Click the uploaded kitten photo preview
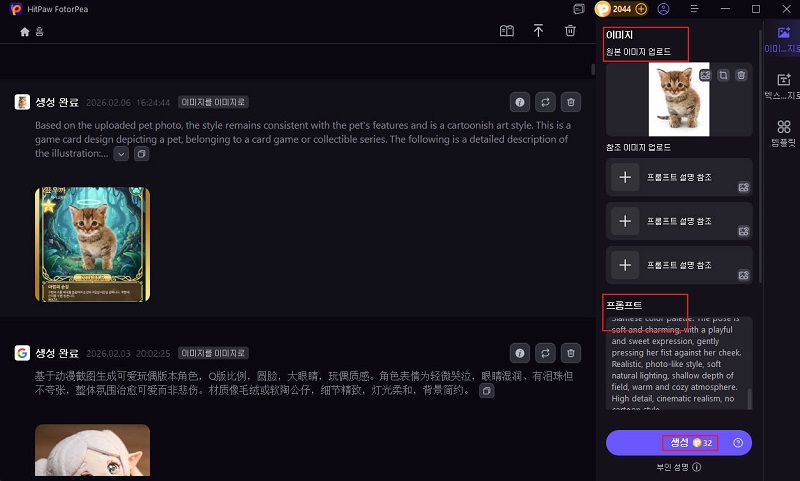Image resolution: width=800 pixels, height=481 pixels. (x=679, y=99)
